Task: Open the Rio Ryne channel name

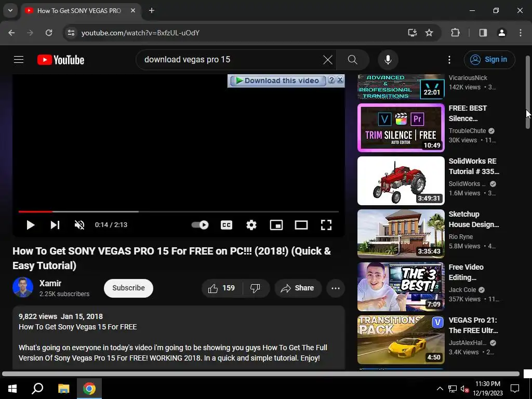Action: pyautogui.click(x=460, y=236)
